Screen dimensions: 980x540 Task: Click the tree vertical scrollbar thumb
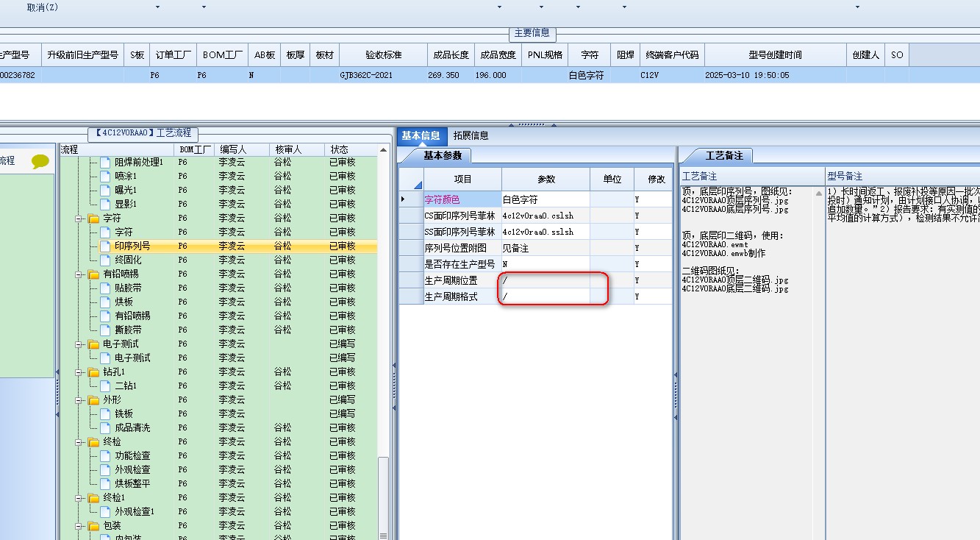(384, 499)
